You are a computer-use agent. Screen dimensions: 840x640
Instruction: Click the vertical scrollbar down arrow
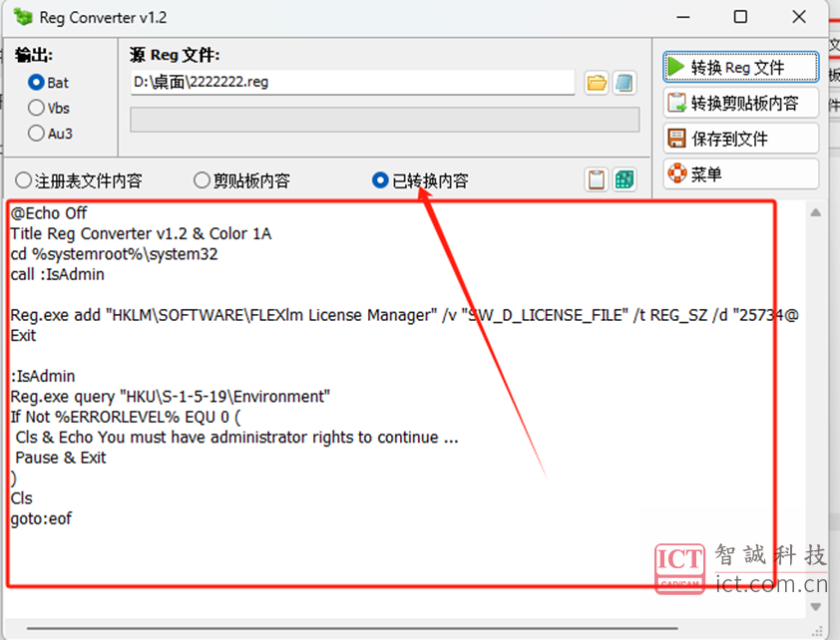click(x=815, y=607)
